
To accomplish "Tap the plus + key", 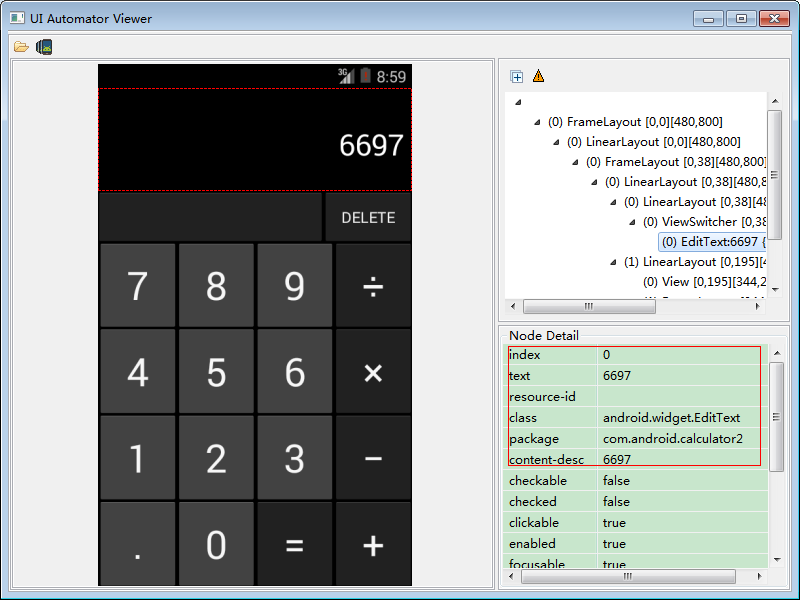I will [x=373, y=543].
